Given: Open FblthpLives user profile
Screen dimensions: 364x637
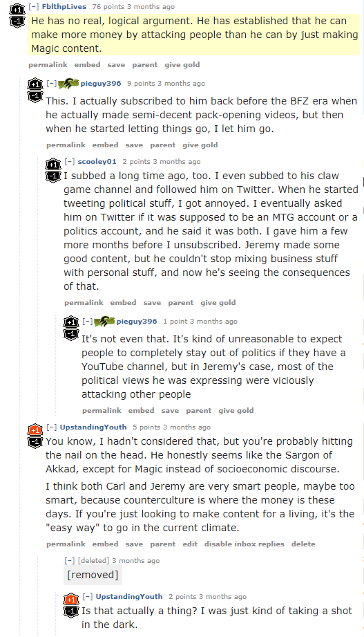Looking at the screenshot, I should coord(64,6).
